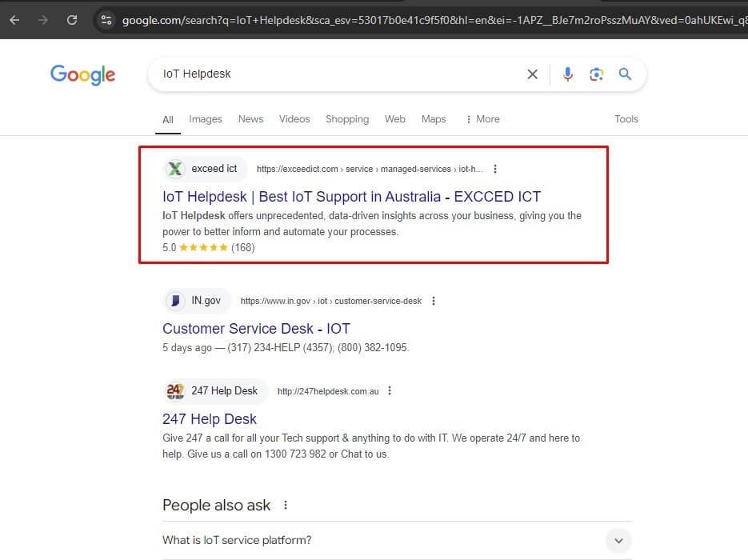Click the IN.gov site name
Screen dimensions: 748x560
click(206, 301)
